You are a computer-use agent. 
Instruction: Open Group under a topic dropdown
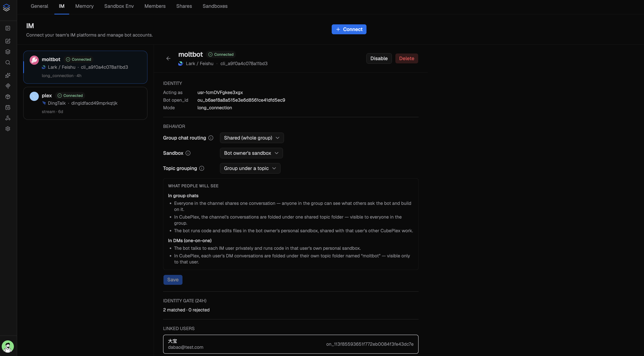click(x=250, y=168)
